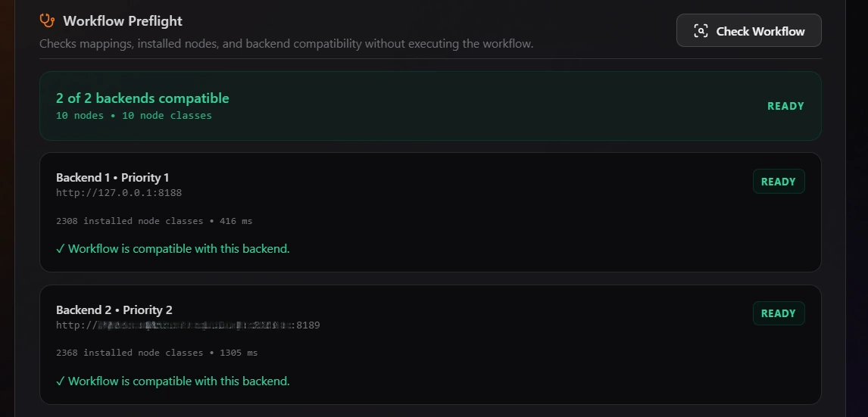Select the Workflow Preflight heading

point(123,21)
